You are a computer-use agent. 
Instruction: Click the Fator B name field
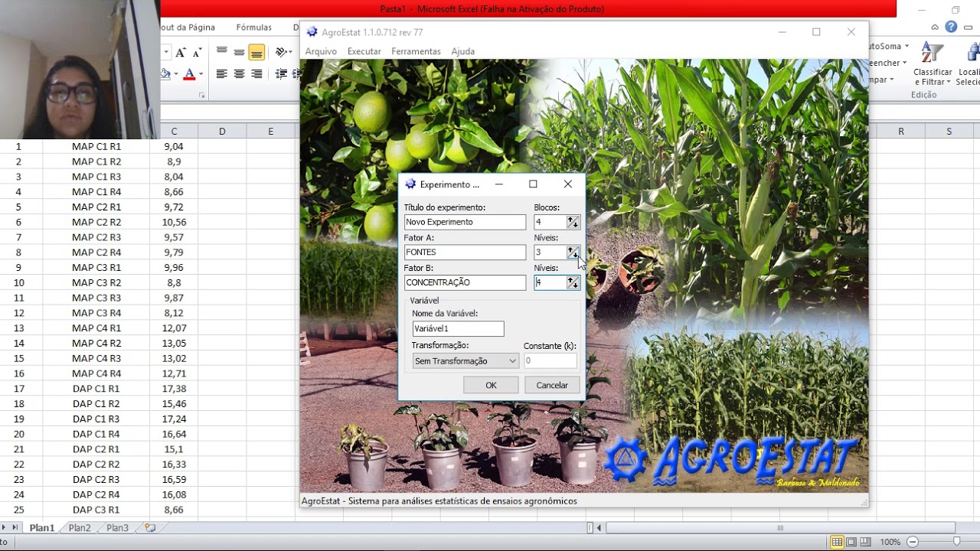465,282
